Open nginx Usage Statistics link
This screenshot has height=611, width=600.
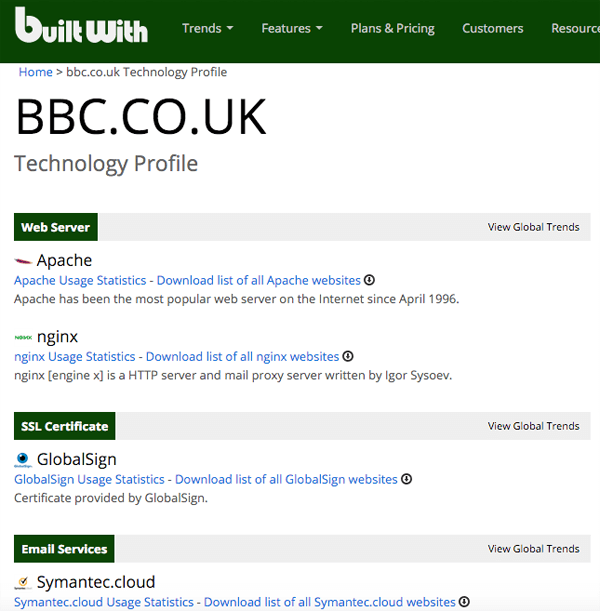point(74,357)
